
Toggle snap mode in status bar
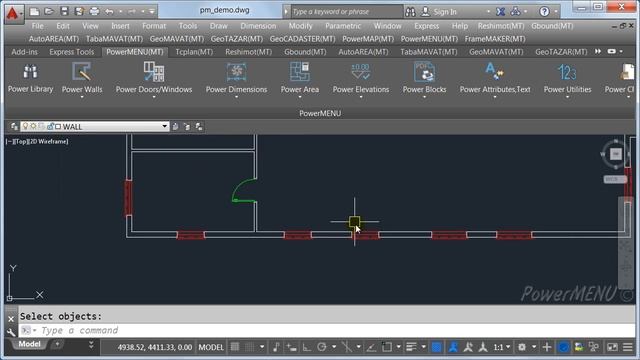pos(249,347)
